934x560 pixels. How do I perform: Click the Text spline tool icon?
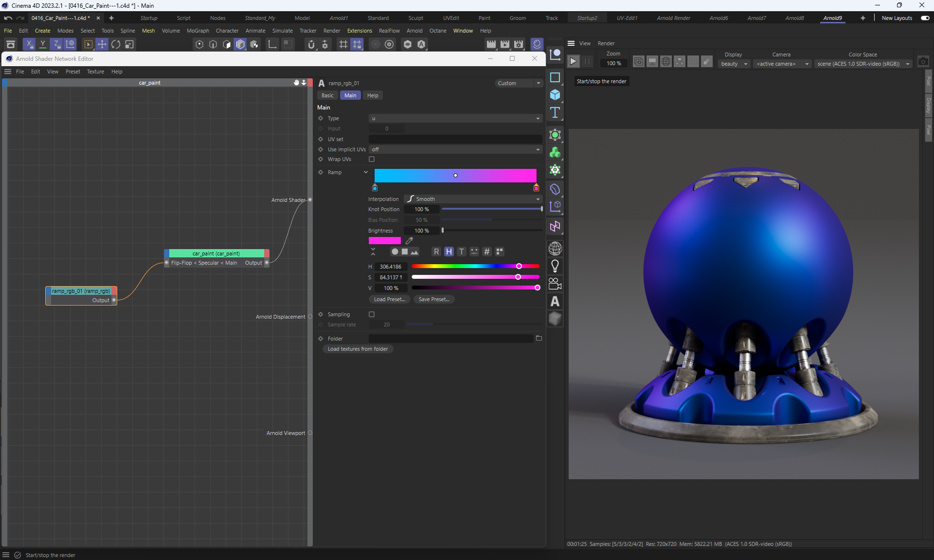[x=555, y=112]
